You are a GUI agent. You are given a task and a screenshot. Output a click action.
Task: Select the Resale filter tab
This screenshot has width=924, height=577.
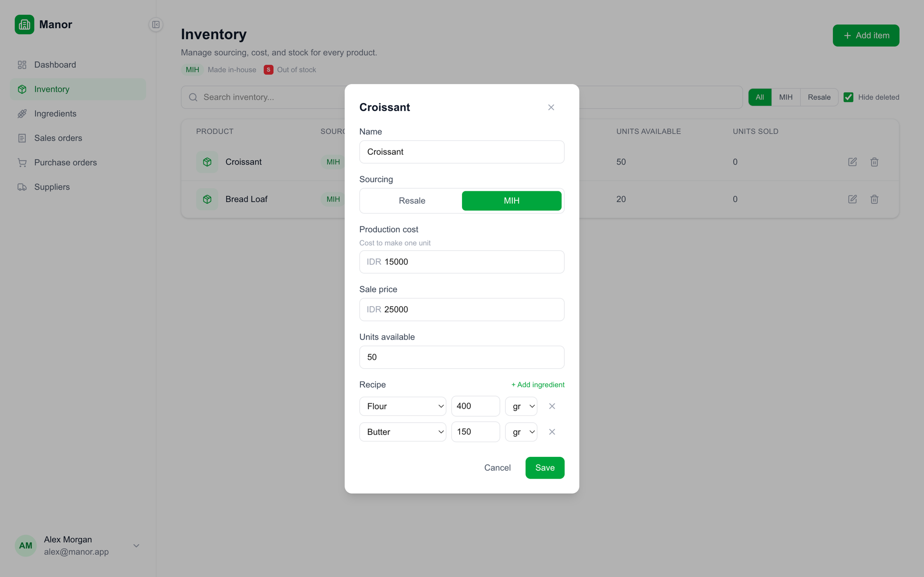coord(819,97)
